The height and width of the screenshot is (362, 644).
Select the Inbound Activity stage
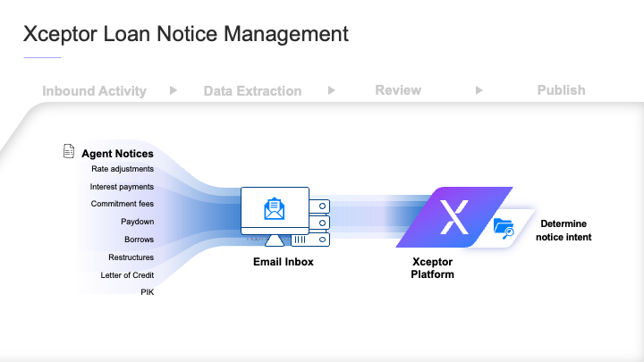(95, 90)
